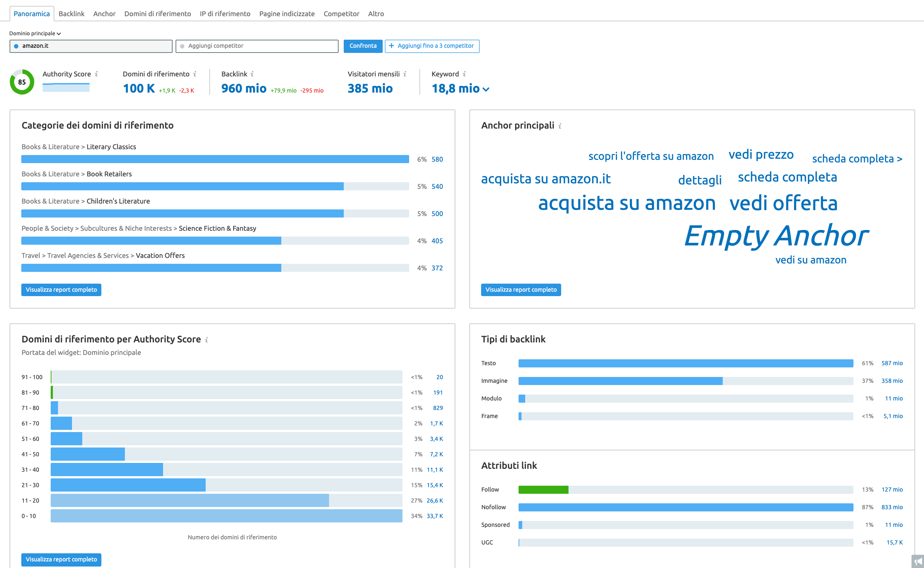Click the 21-30 Authority Score bar
The height and width of the screenshot is (568, 924).
point(128,485)
